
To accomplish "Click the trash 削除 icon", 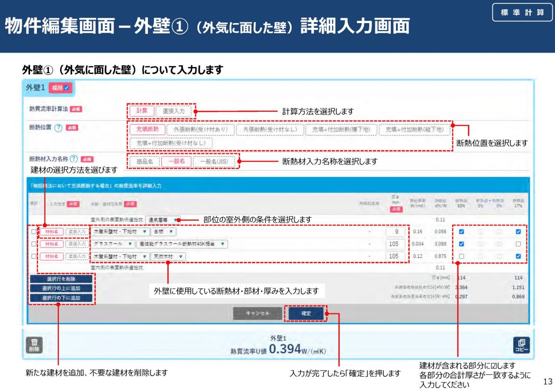I will (34, 345).
